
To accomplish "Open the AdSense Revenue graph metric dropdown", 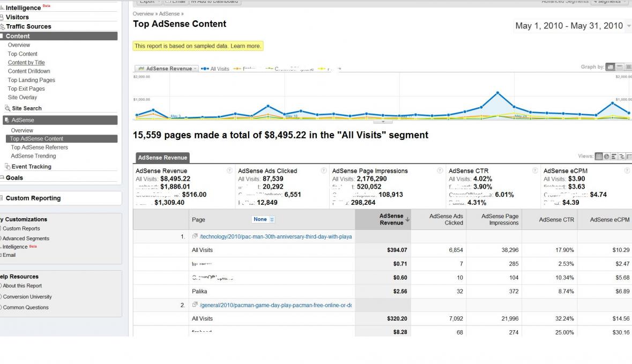I will (166, 69).
